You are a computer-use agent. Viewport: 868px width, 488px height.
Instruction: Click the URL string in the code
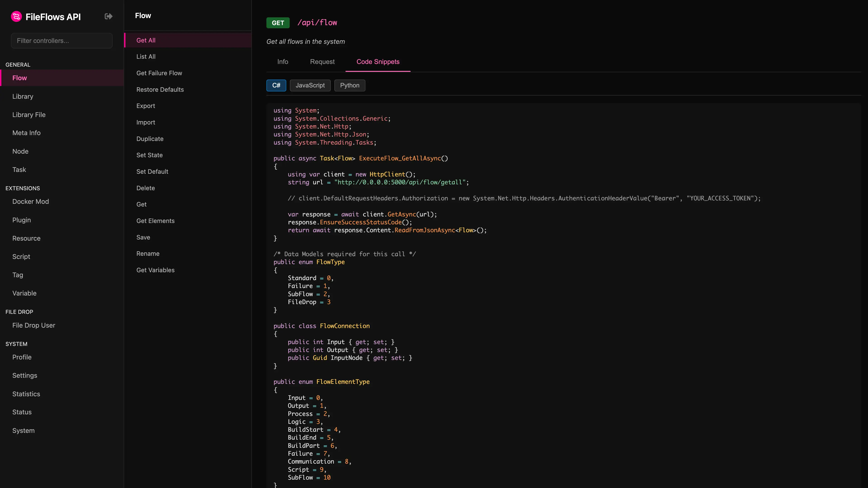[x=400, y=182]
